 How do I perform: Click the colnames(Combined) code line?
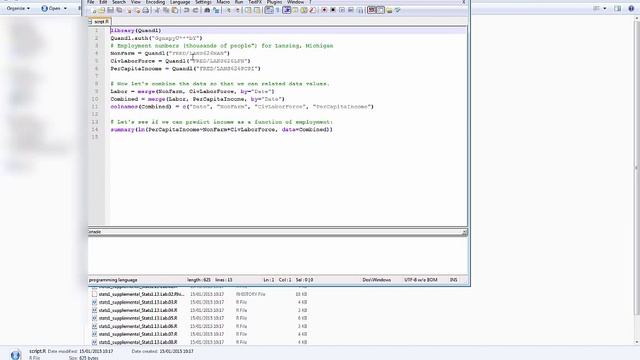[x=242, y=107]
